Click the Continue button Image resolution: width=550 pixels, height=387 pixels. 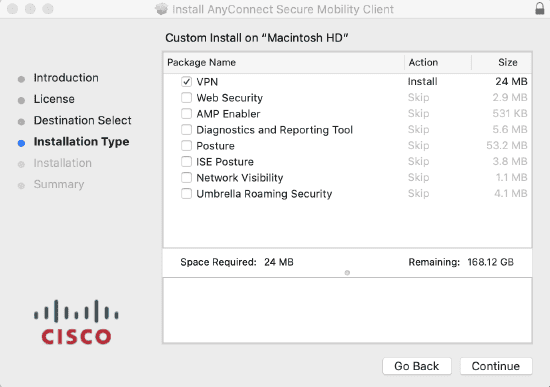point(496,366)
